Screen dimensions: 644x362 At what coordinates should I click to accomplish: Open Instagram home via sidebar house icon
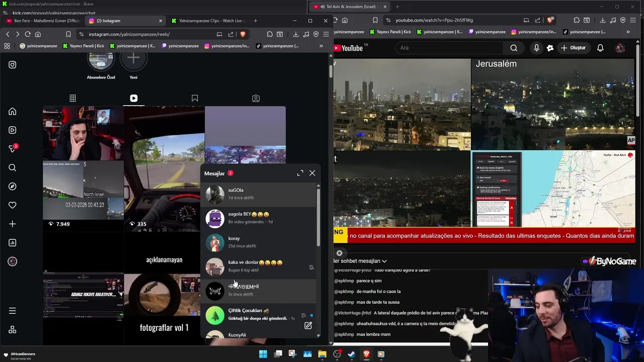click(x=13, y=112)
